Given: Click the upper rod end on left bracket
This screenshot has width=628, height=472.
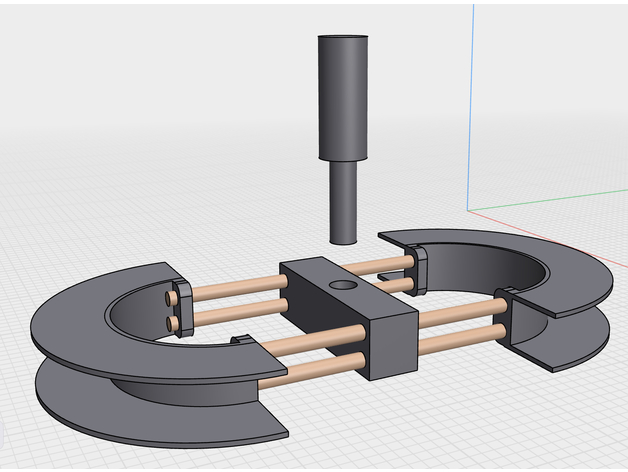Looking at the screenshot, I should pos(171,298).
